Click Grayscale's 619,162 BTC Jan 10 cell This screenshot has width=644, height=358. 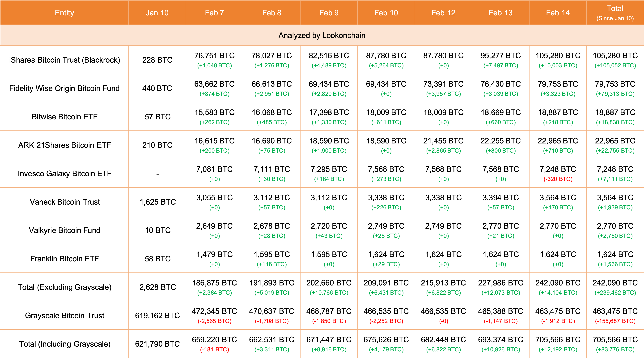tap(157, 315)
